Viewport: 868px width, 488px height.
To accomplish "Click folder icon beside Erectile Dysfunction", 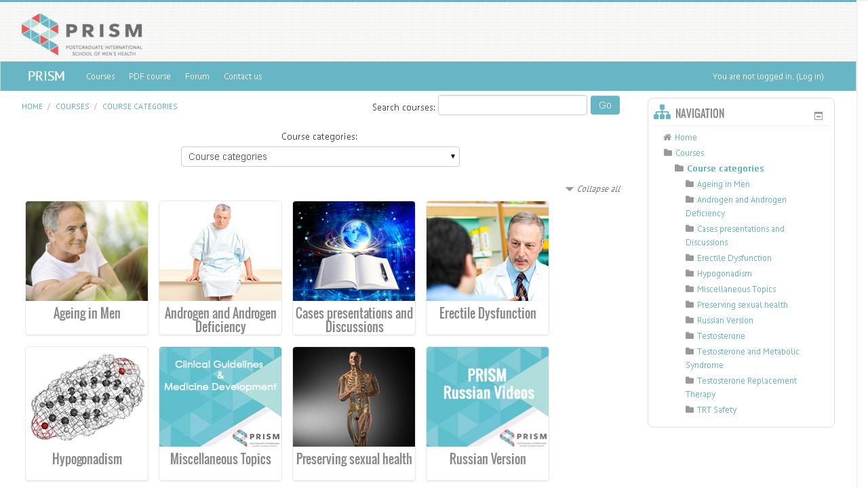I will point(690,258).
